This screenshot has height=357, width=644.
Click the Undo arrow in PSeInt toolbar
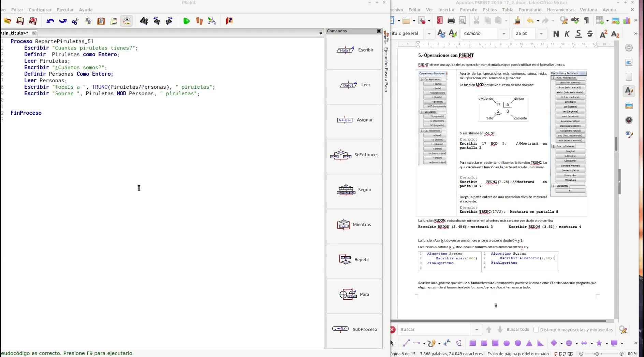(50, 21)
